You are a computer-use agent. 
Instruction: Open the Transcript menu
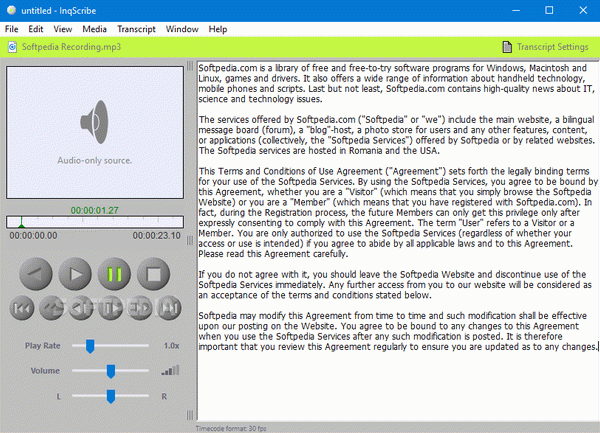click(137, 29)
